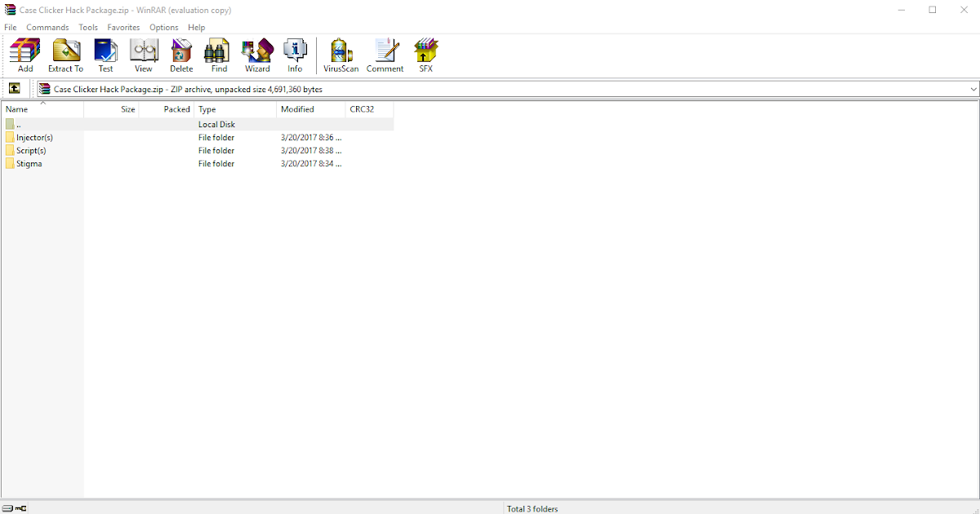Screen dimensions: 980x514
Task: Click the Extract To toolbar icon
Action: click(x=65, y=55)
